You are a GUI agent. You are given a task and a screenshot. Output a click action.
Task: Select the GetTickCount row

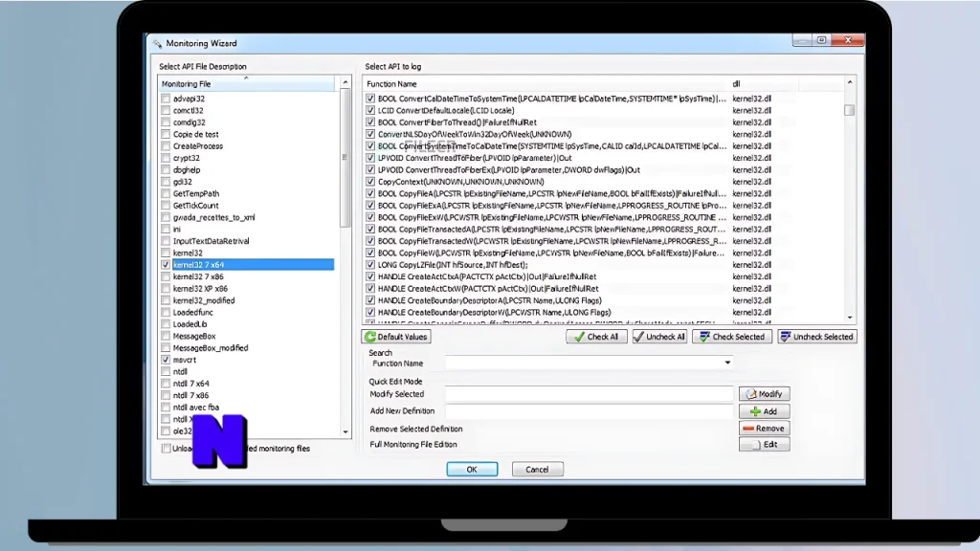[x=247, y=206]
